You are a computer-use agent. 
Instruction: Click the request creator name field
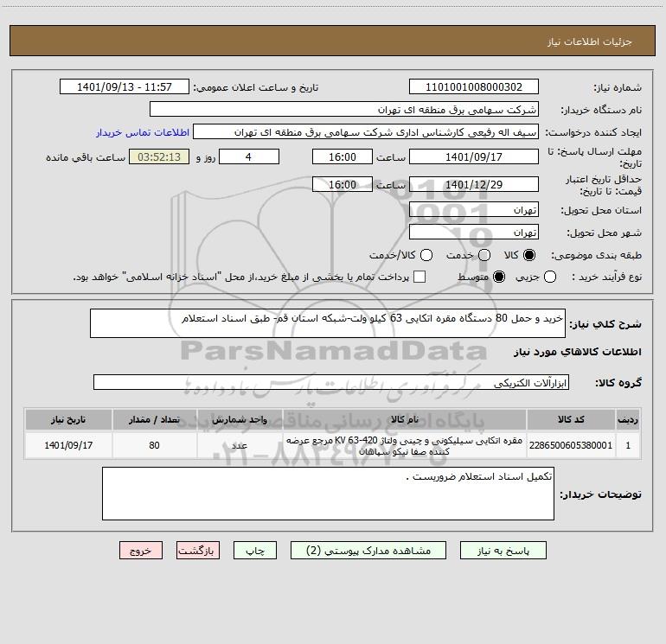coord(366,132)
